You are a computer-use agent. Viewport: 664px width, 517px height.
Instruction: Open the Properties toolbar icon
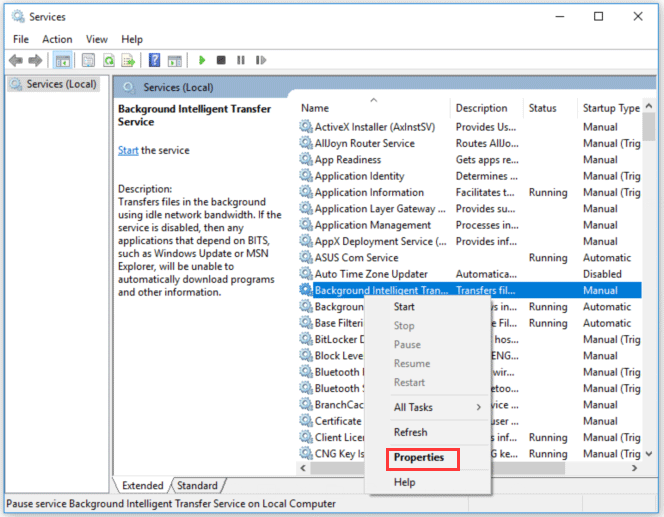(88, 61)
